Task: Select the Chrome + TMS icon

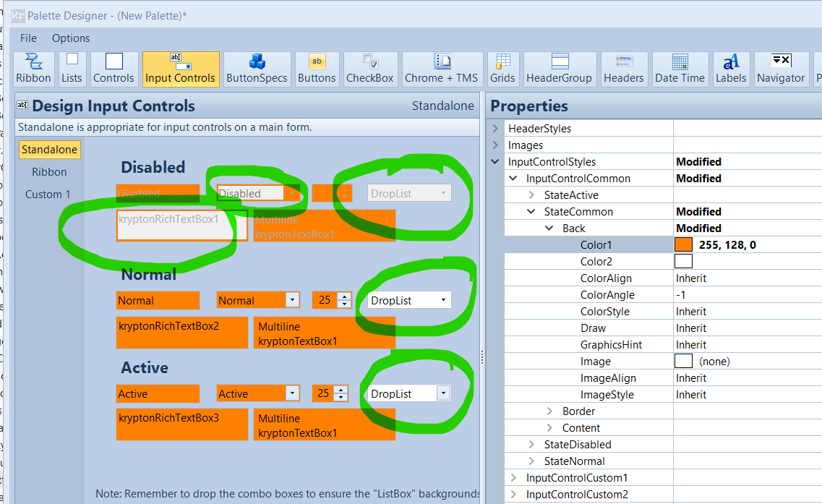Action: point(442,69)
